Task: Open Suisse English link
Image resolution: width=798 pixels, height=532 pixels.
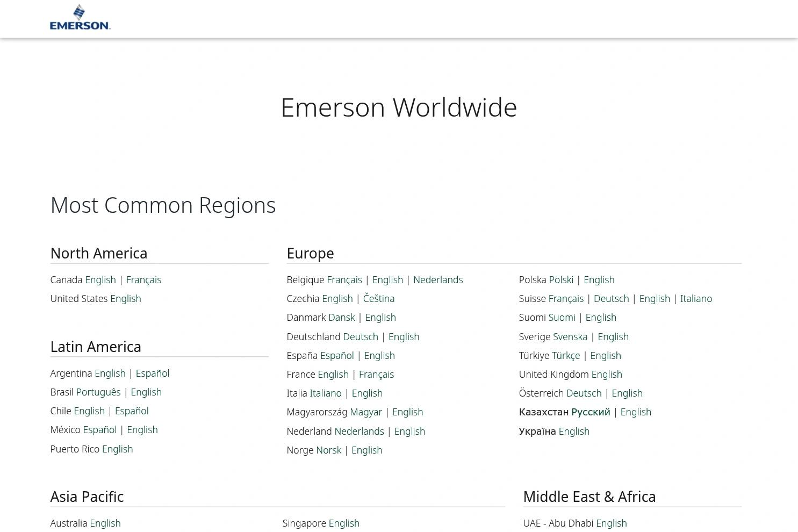Action: pyautogui.click(x=655, y=298)
